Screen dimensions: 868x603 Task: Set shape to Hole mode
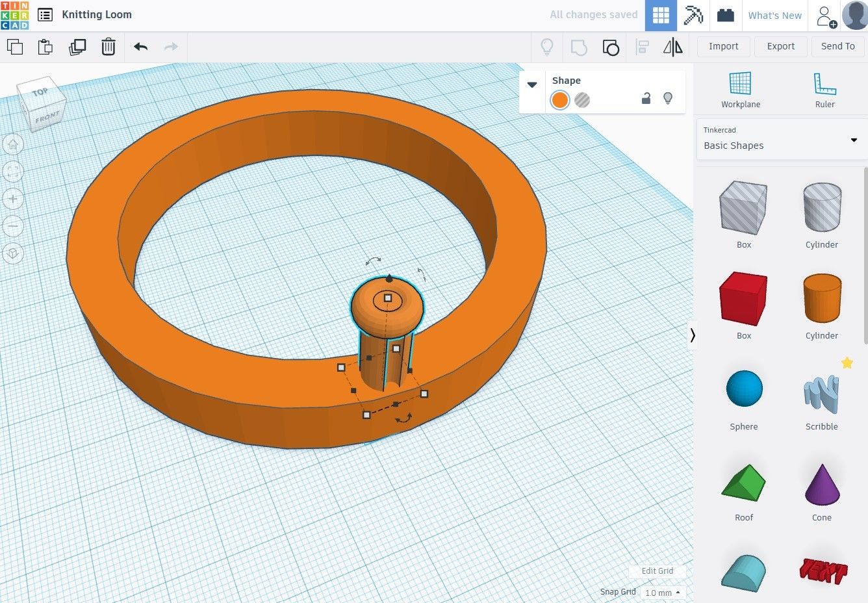(x=582, y=100)
